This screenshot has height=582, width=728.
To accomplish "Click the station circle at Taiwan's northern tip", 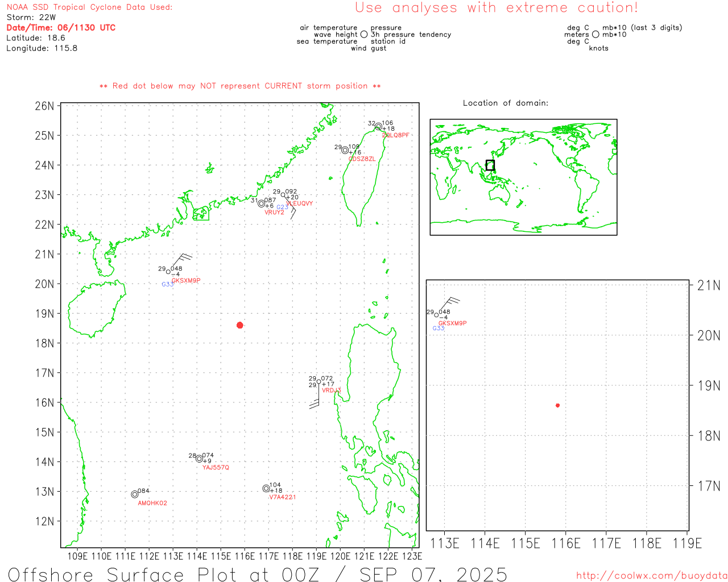I will 379,127.
